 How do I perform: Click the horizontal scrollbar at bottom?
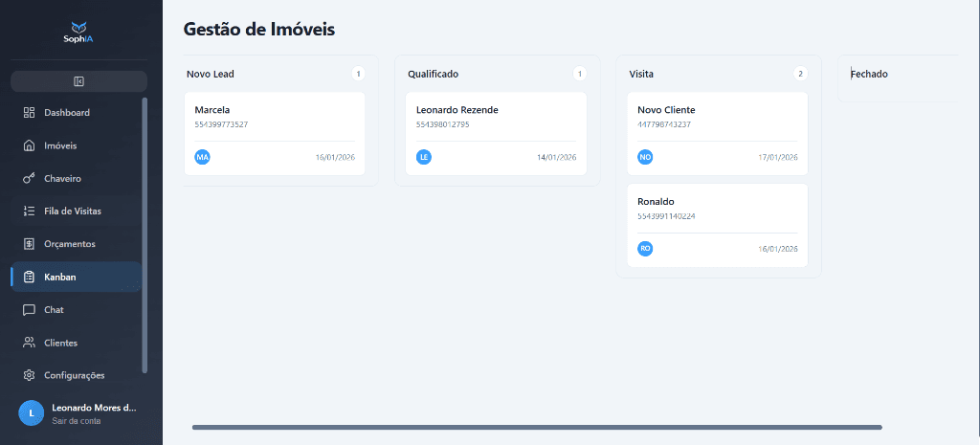536,427
